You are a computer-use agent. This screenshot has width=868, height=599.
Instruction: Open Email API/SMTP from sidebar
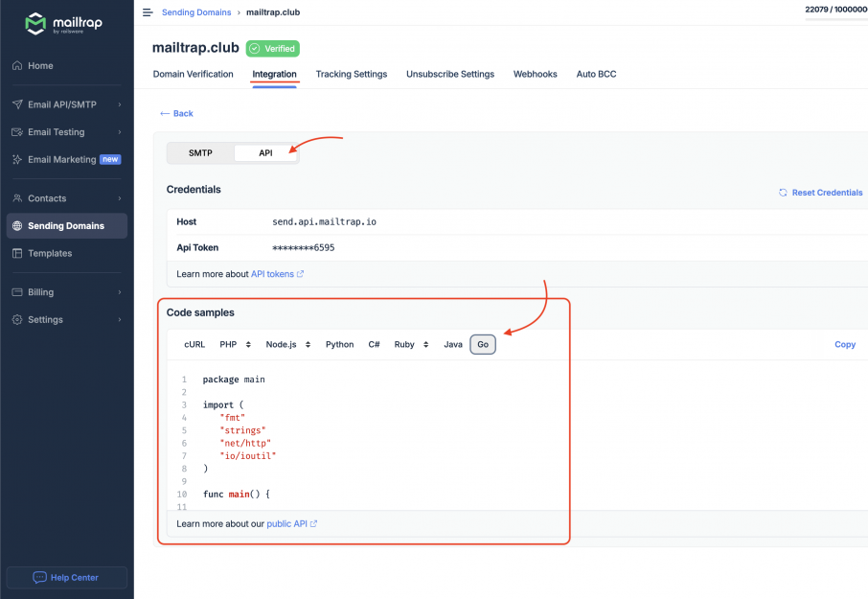point(62,104)
